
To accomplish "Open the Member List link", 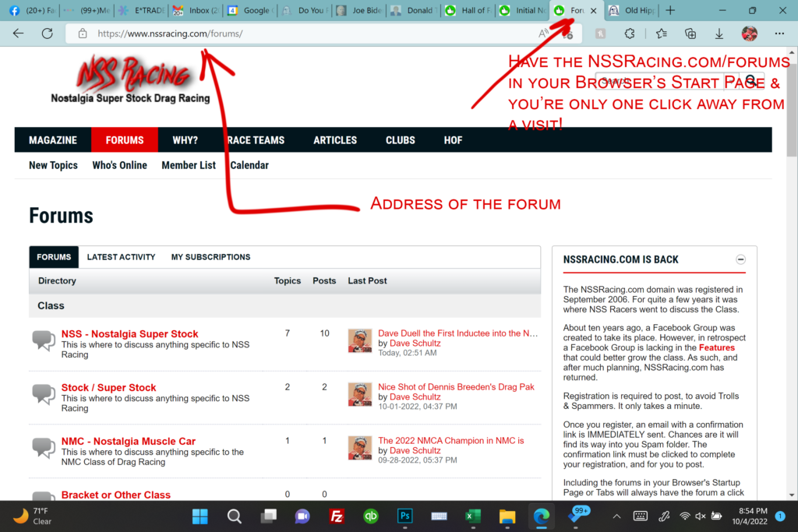I will (x=189, y=165).
